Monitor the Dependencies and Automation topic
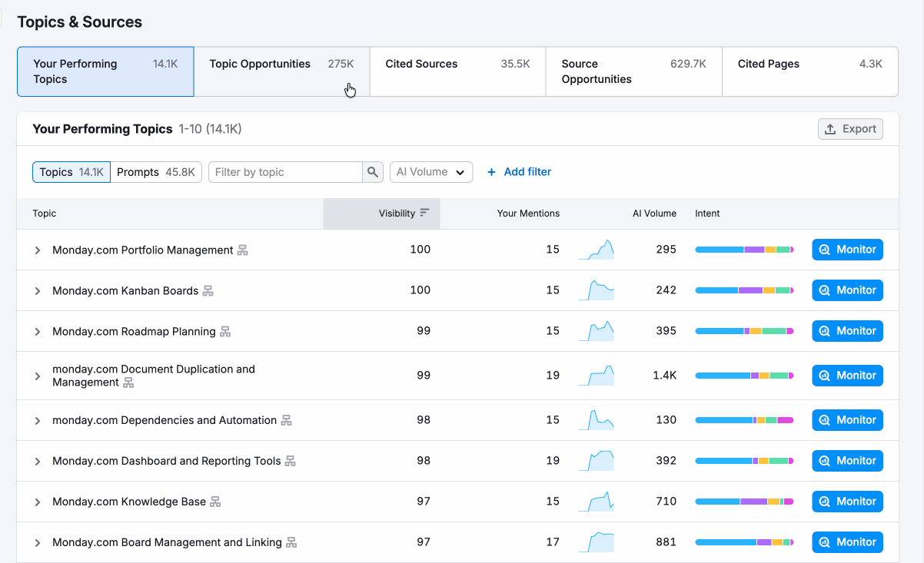Image resolution: width=924 pixels, height=563 pixels. [847, 420]
